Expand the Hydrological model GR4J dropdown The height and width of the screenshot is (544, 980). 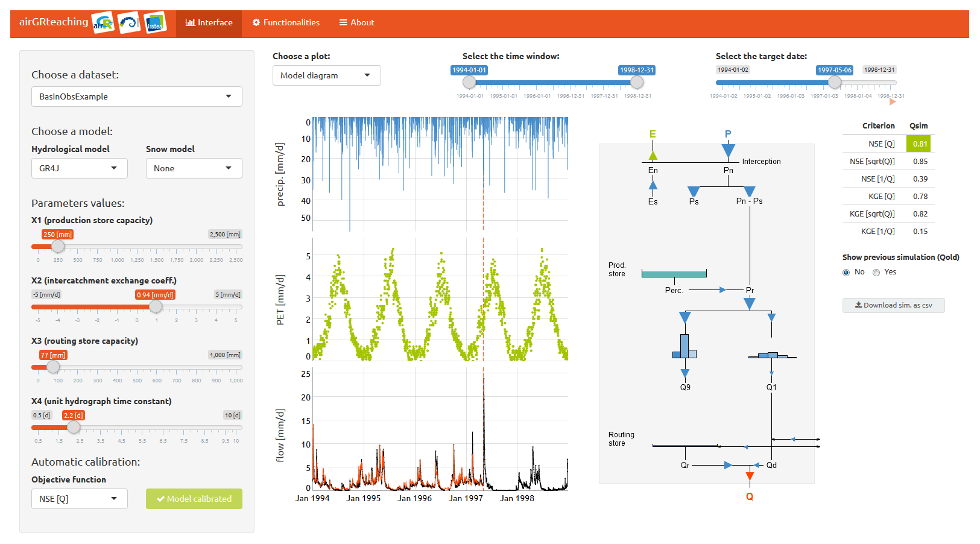point(79,168)
